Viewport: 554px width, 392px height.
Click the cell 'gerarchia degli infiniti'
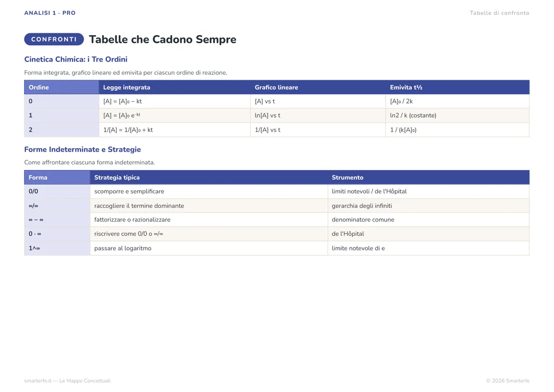pos(428,205)
